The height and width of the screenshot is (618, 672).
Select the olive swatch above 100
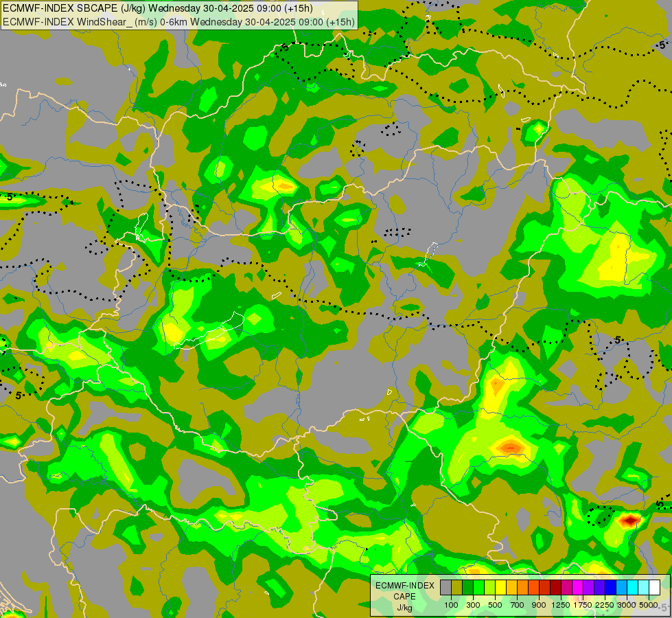457,588
